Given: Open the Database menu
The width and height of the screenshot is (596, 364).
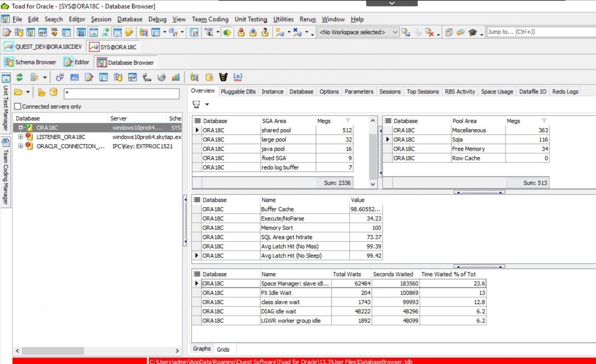Looking at the screenshot, I should click(x=130, y=19).
